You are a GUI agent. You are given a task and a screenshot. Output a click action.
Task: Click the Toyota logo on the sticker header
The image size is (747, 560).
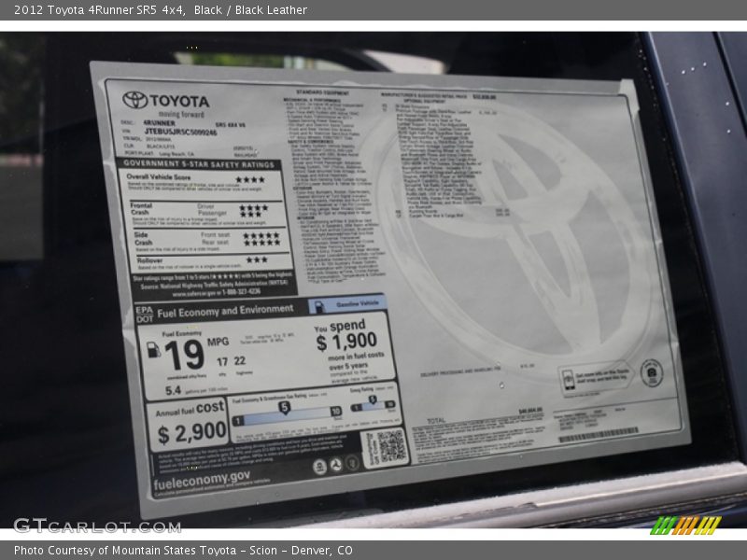click(x=135, y=100)
